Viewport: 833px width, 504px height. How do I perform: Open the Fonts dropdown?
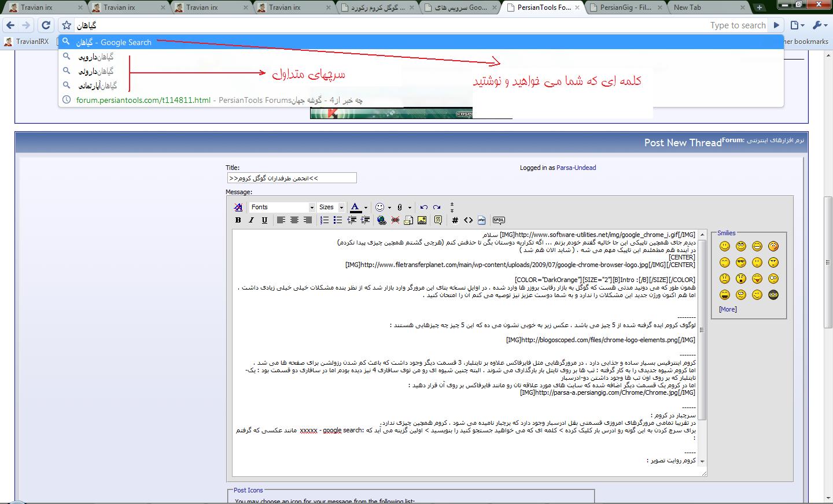pos(282,207)
